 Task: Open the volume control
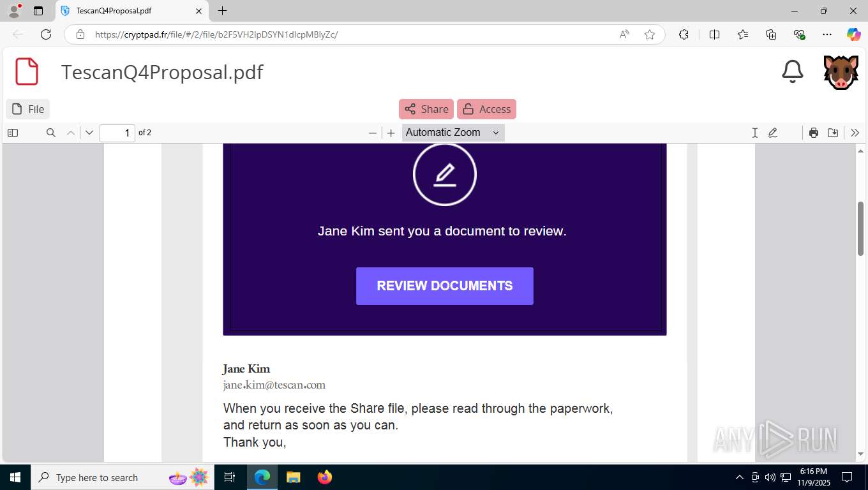(770, 477)
